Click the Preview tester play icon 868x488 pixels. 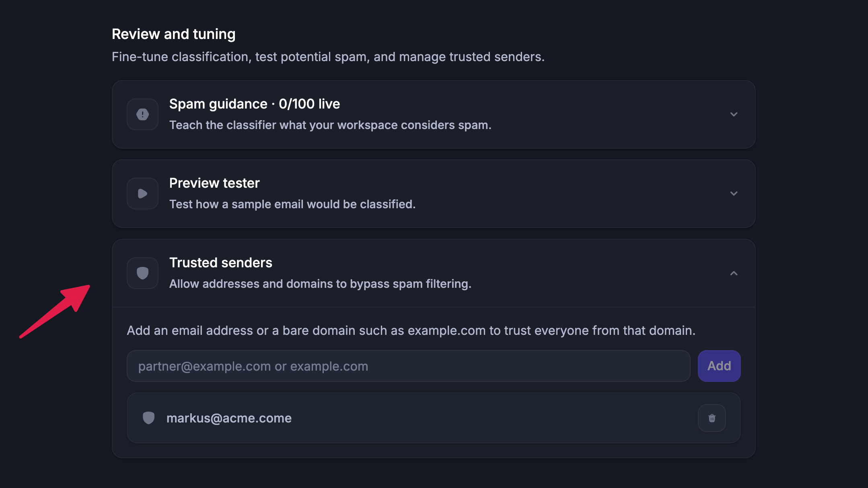142,194
